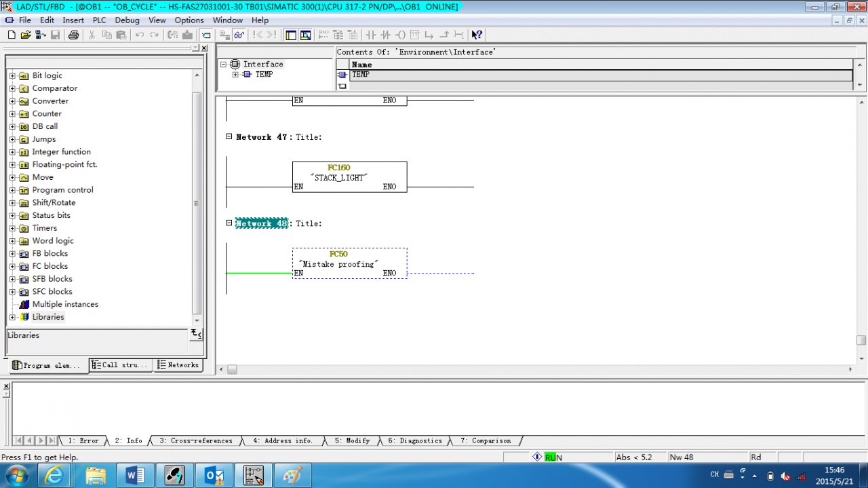The width and height of the screenshot is (868, 488).
Task: Open Outlook from the taskbar
Action: pos(214,475)
